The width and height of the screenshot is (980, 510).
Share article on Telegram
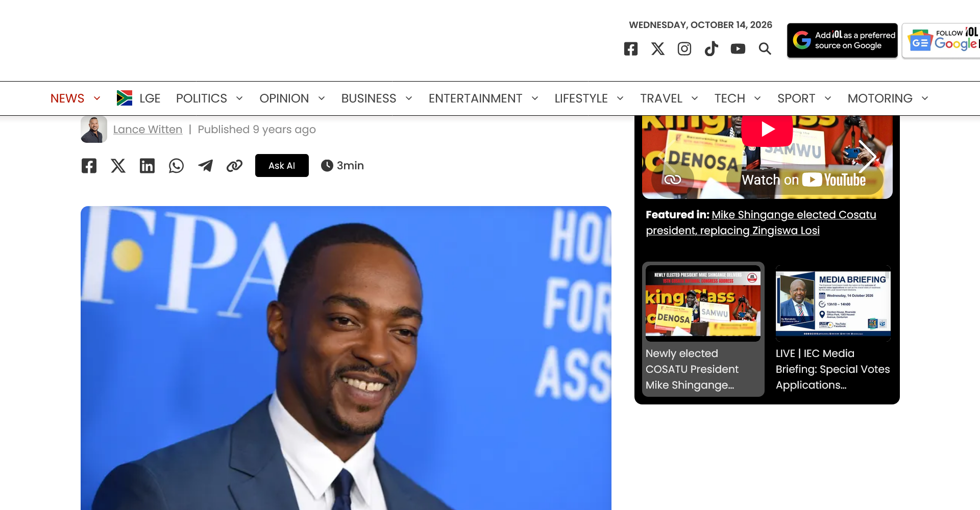pyautogui.click(x=205, y=166)
